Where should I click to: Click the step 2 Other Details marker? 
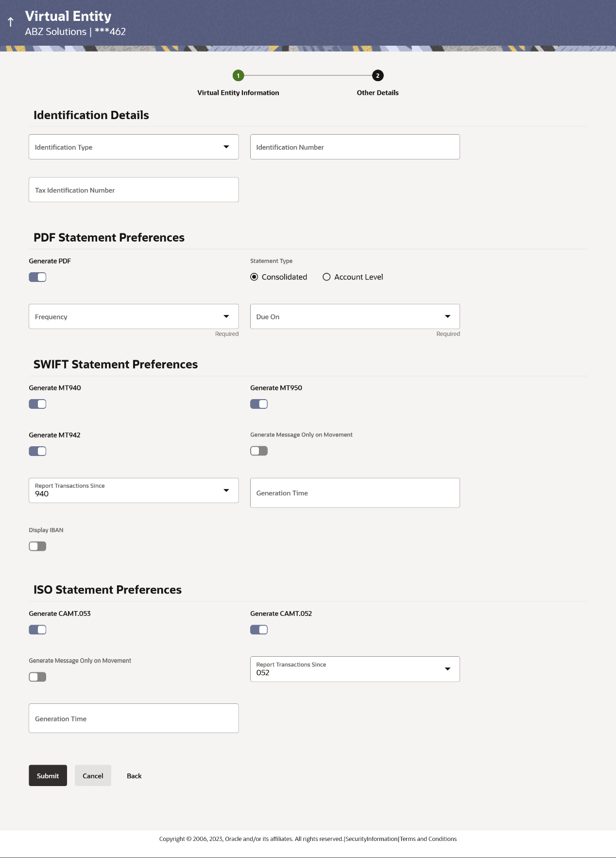(377, 76)
